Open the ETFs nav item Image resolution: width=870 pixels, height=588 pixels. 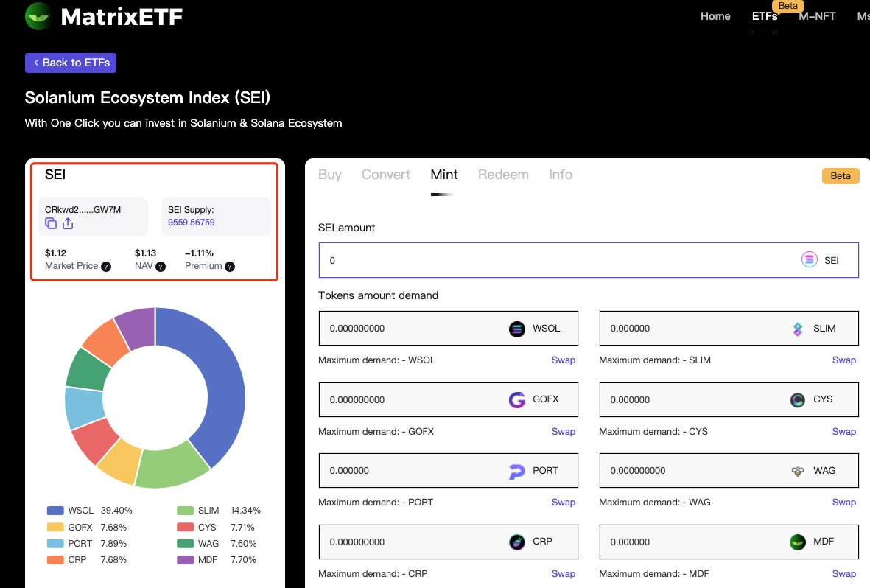tap(764, 16)
